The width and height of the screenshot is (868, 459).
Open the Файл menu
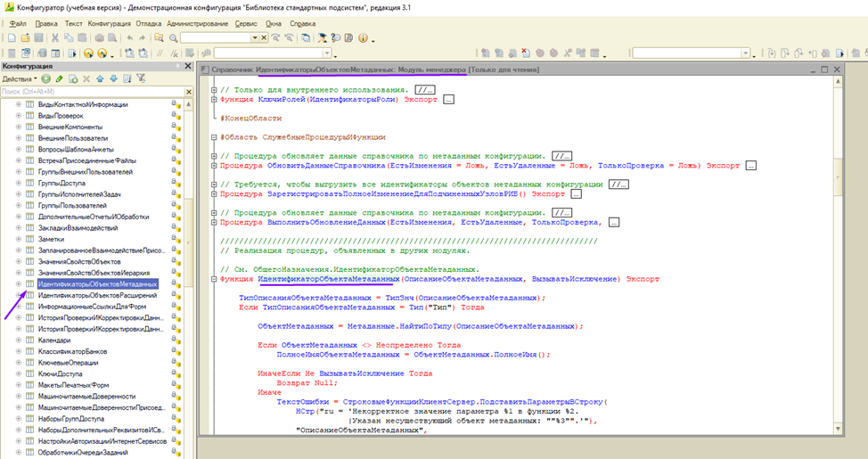[18, 24]
